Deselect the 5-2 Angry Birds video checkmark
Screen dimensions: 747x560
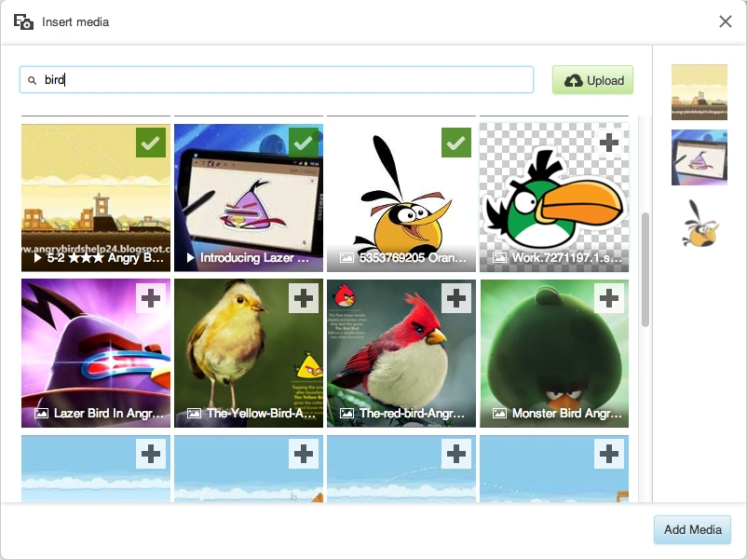click(151, 143)
